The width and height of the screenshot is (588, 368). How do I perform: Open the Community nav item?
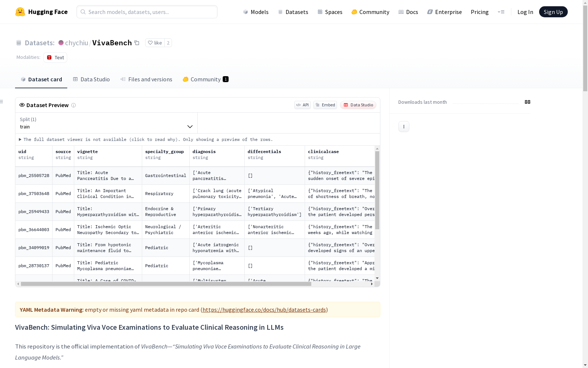pos(370,12)
